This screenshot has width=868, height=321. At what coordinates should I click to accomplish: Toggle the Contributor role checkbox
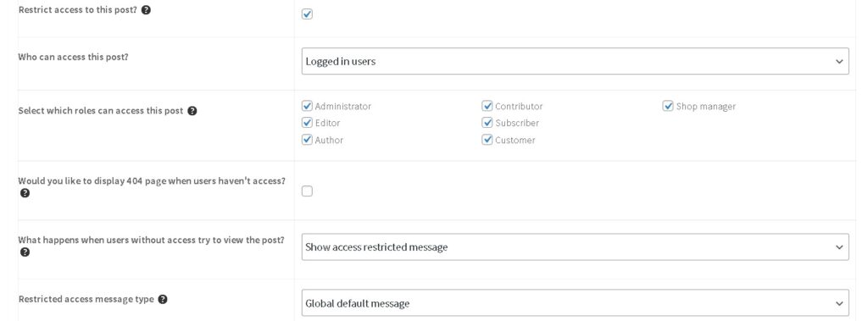point(487,106)
